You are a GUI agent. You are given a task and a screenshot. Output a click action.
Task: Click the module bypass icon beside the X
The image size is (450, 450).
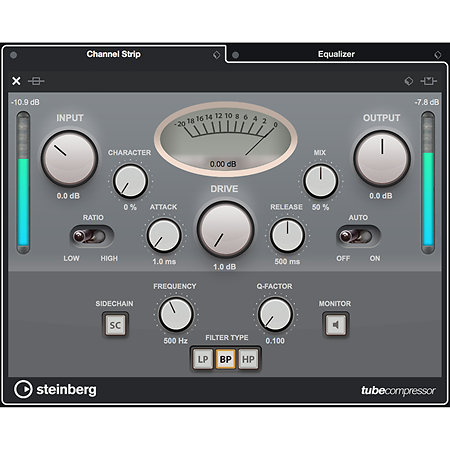36,81
